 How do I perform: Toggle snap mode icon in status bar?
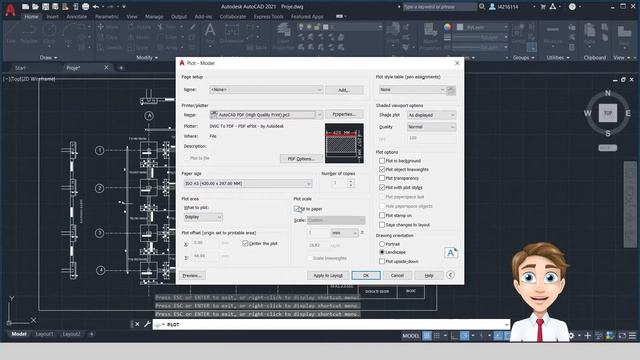click(x=437, y=336)
